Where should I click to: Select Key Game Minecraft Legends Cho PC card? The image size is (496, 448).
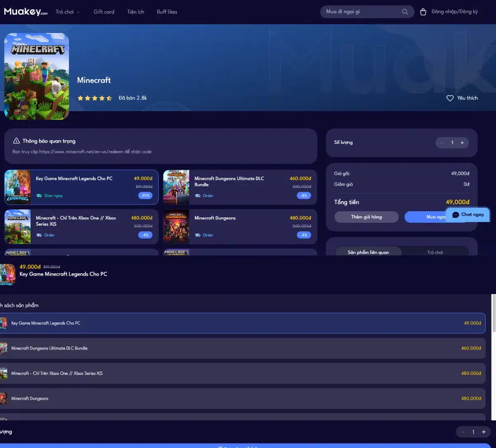(x=81, y=187)
